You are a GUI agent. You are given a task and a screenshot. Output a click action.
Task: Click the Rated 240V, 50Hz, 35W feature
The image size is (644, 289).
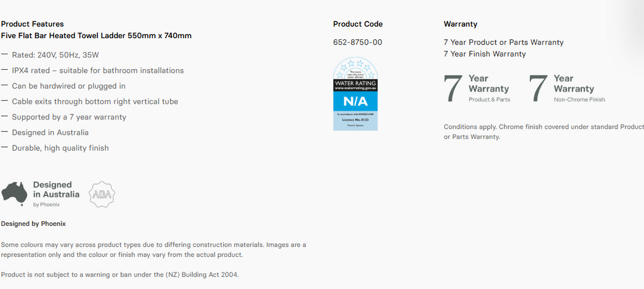[55, 55]
